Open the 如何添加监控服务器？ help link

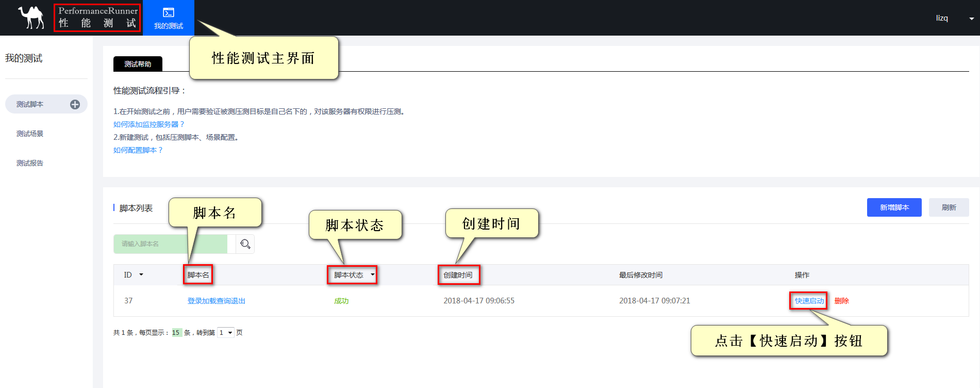tap(148, 124)
